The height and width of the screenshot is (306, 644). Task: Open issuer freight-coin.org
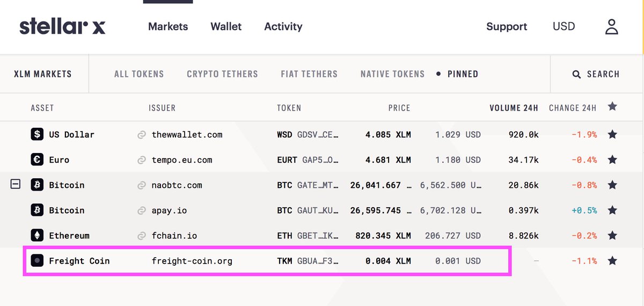(192, 261)
